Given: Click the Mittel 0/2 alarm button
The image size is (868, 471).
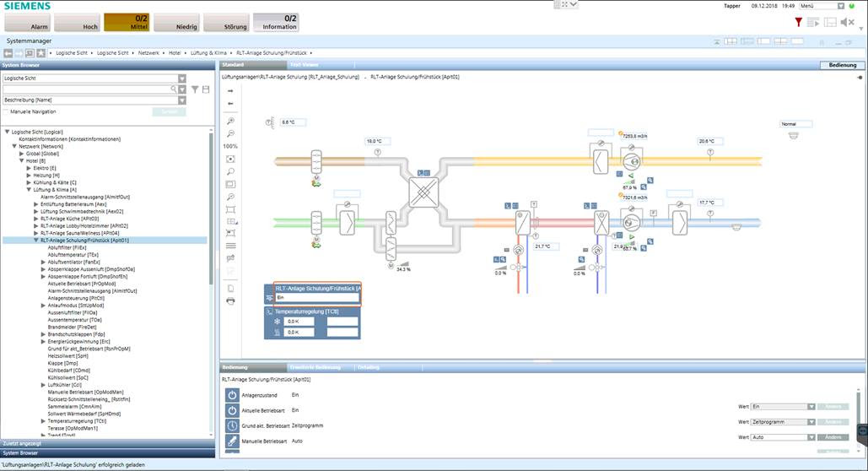Looking at the screenshot, I should [128, 22].
